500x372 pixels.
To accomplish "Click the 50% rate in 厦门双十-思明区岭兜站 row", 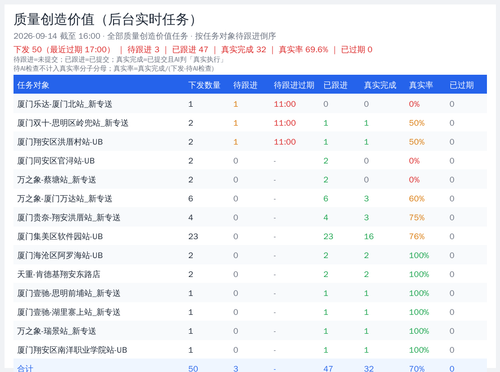I will point(417,123).
